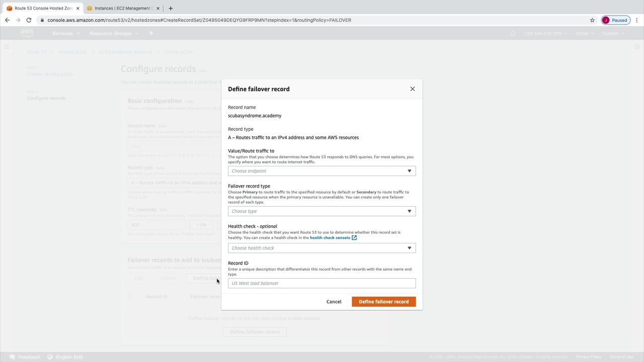The width and height of the screenshot is (644, 362).
Task: Click the Feedback speech bubble icon
Action: click(13, 357)
